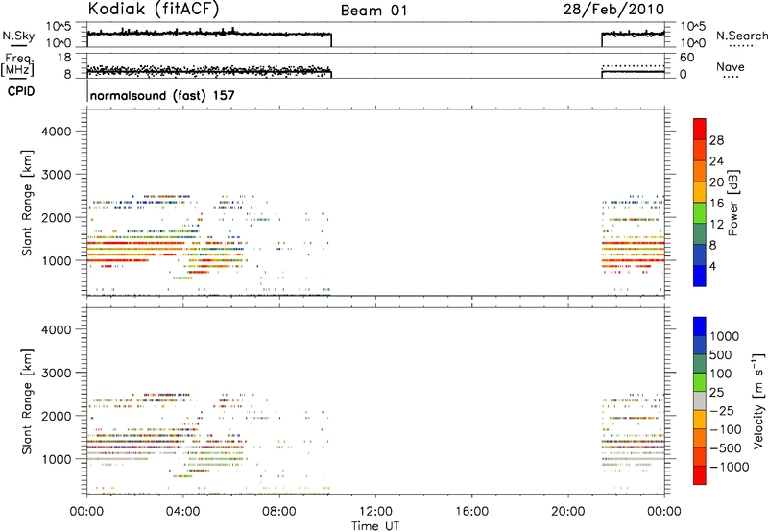
Task: Click the "20:00" time tick label
Action: [x=567, y=512]
